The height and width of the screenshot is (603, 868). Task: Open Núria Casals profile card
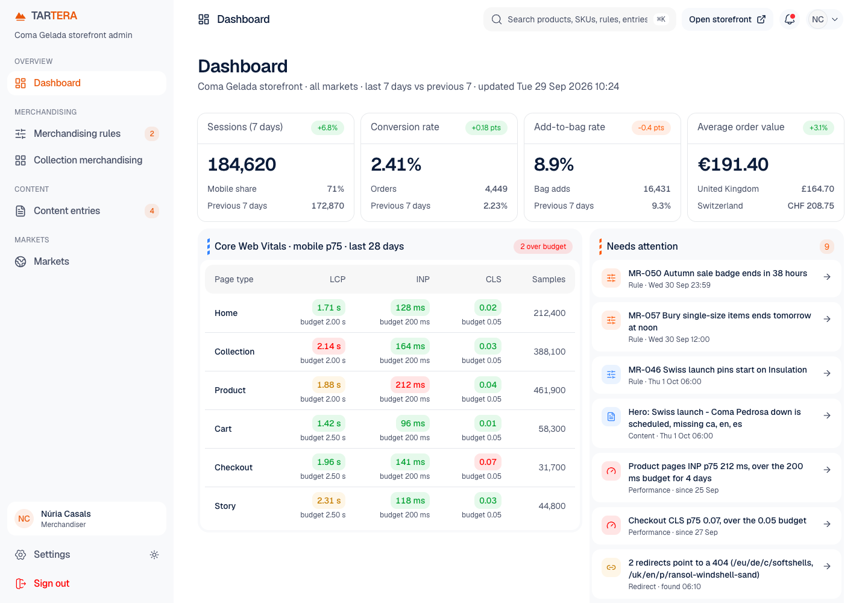87,519
